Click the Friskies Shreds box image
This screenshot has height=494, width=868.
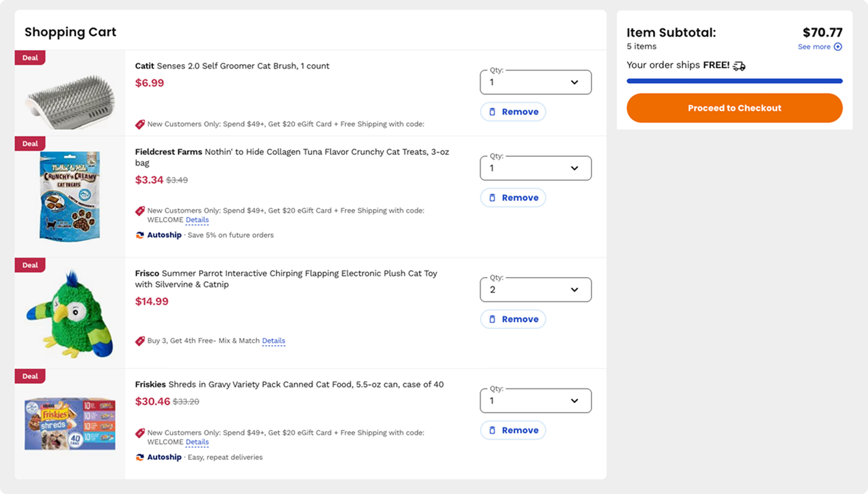click(x=70, y=423)
